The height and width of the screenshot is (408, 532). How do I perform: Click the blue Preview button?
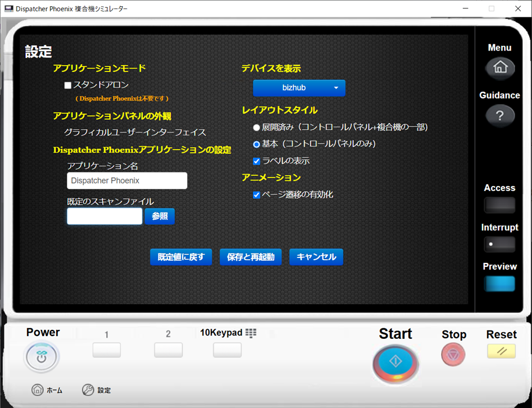500,284
